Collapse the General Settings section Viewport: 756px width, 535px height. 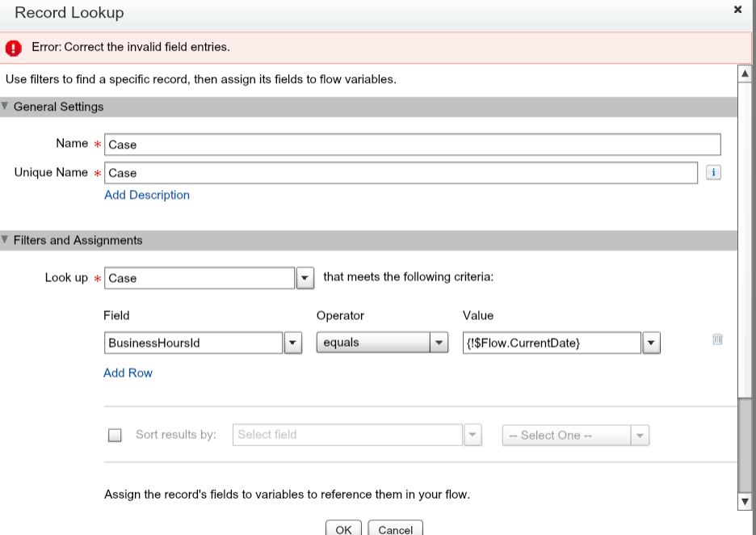(6, 107)
